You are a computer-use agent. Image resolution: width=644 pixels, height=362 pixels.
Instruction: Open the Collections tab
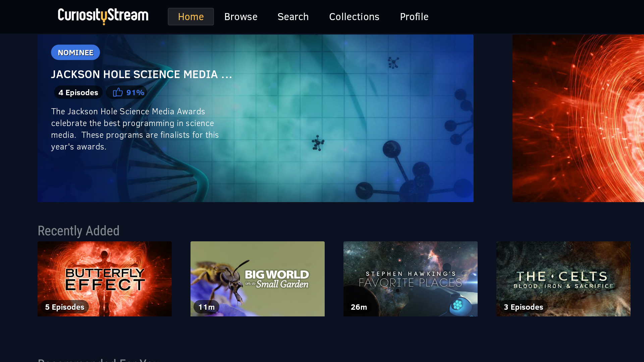354,16
